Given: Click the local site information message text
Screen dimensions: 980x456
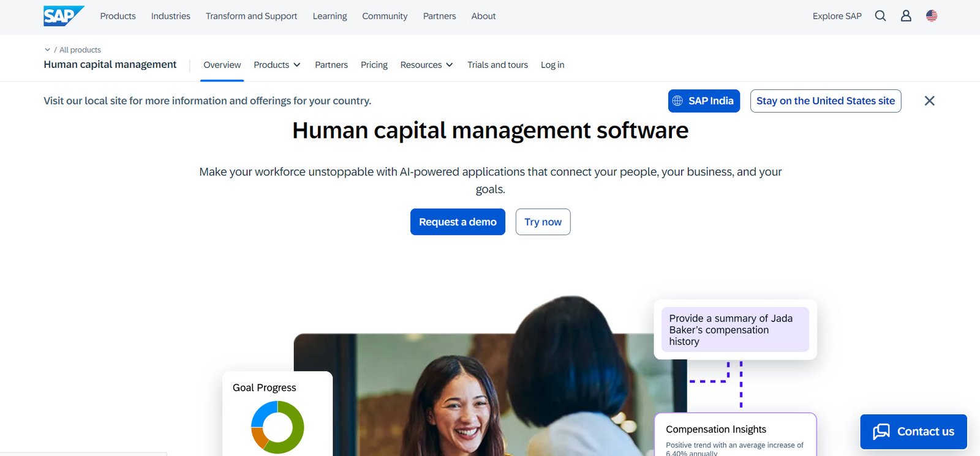Looking at the screenshot, I should coord(207,101).
